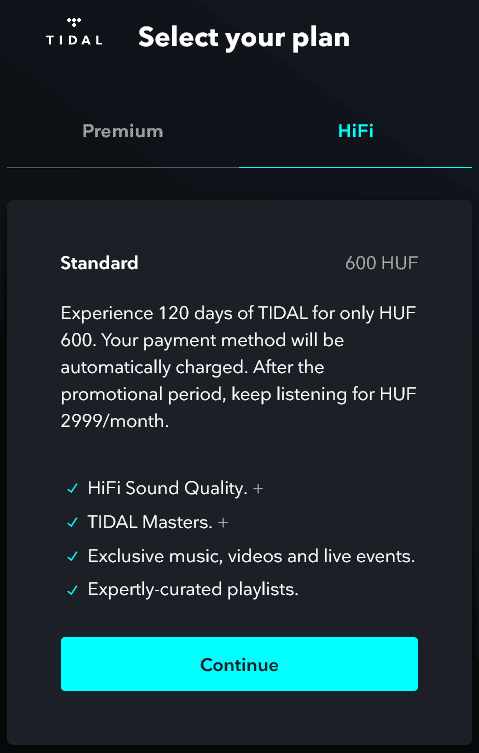Click the checkmark beside HiFi Sound Quality

(x=73, y=489)
